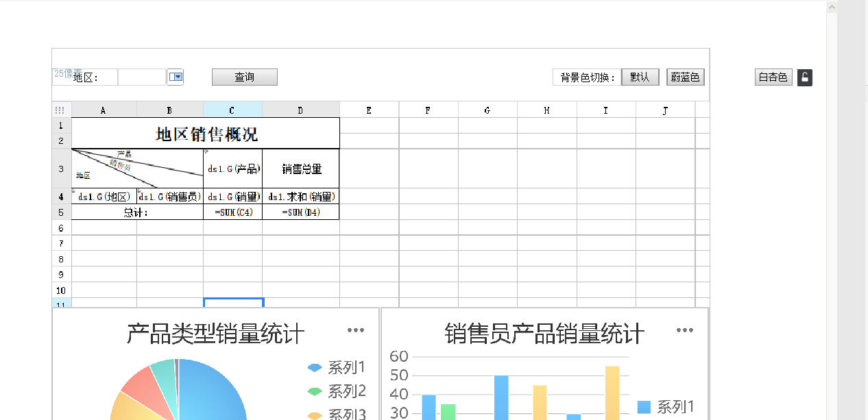Viewport: 868px width, 420px height.
Task: Select column E header
Action: pos(370,110)
